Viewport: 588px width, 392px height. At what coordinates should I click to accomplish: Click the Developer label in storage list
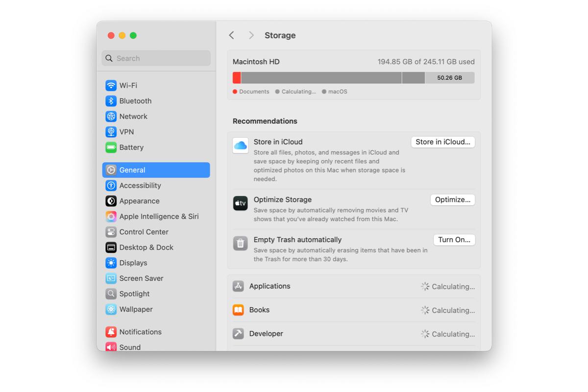(266, 334)
